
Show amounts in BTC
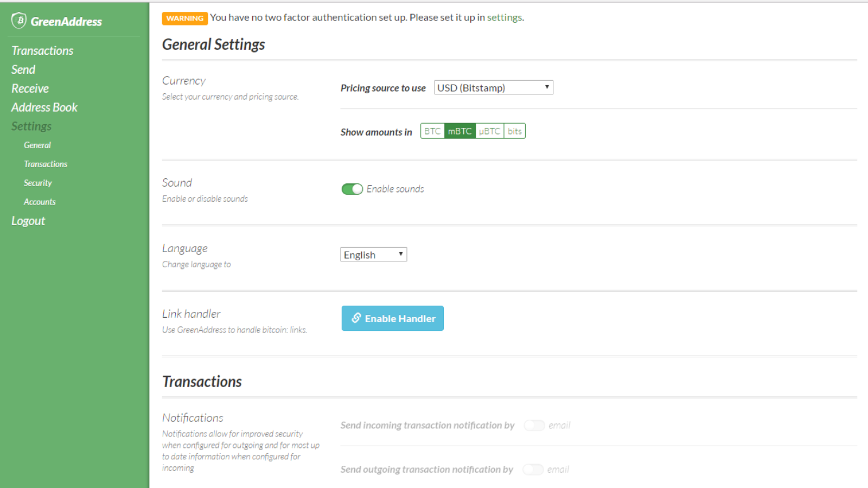pos(432,131)
